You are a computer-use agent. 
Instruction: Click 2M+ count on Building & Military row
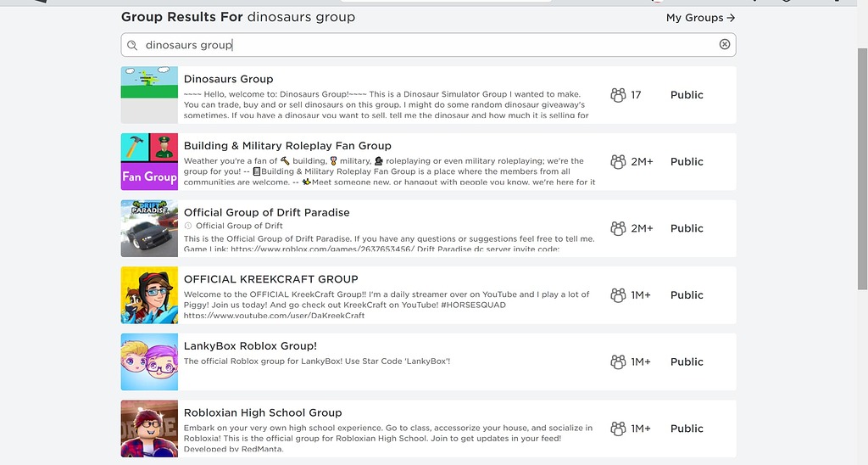coord(642,162)
